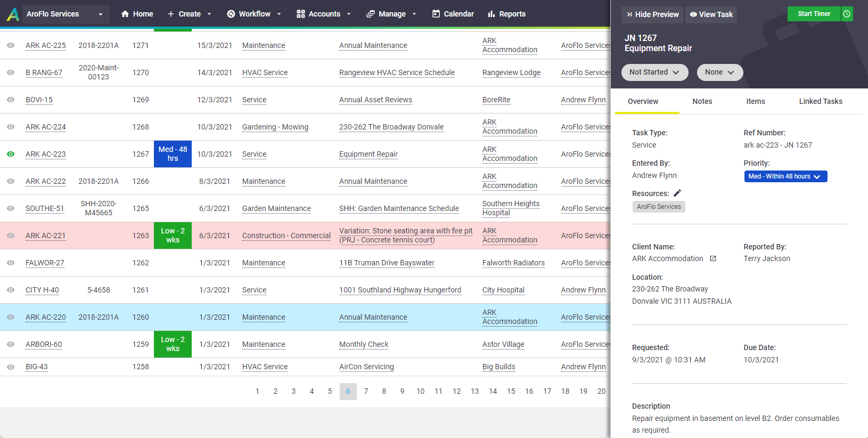Screen dimensions: 868x438
Task: Edit resources with the pencil icon
Action: coord(677,193)
